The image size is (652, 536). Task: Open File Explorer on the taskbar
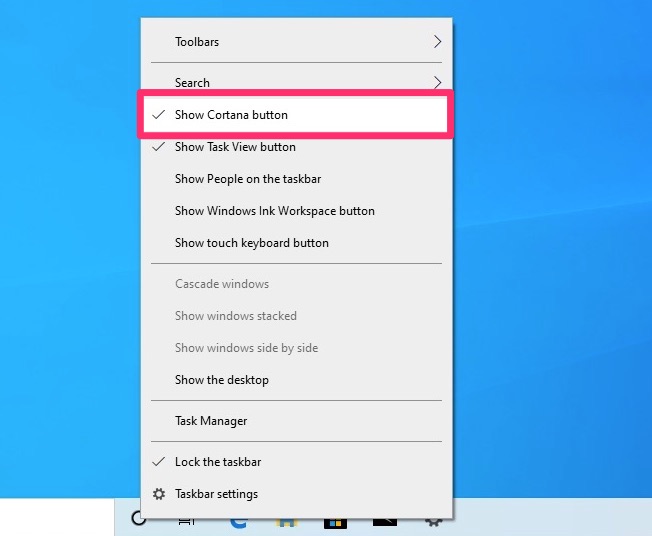click(287, 522)
